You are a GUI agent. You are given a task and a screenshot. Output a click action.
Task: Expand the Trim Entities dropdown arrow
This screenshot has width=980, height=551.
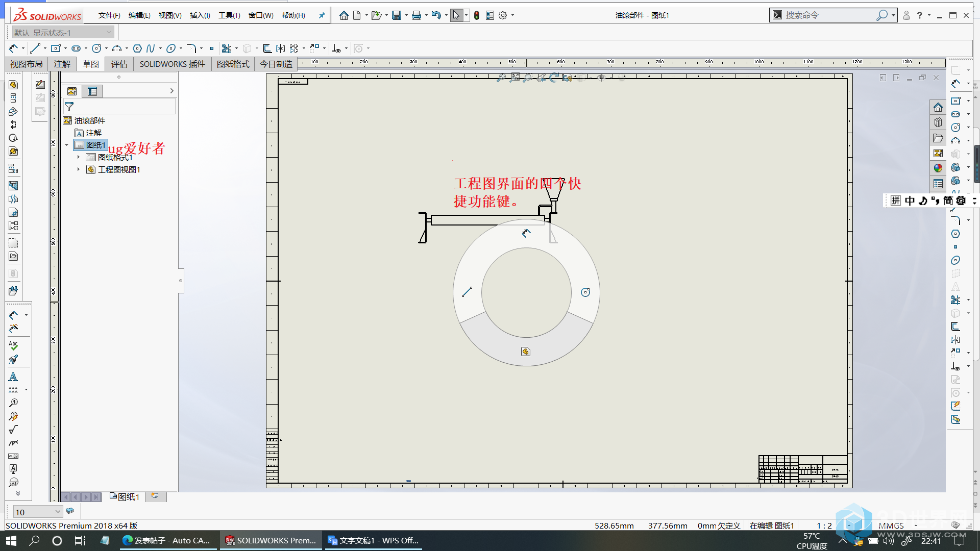[x=236, y=48]
